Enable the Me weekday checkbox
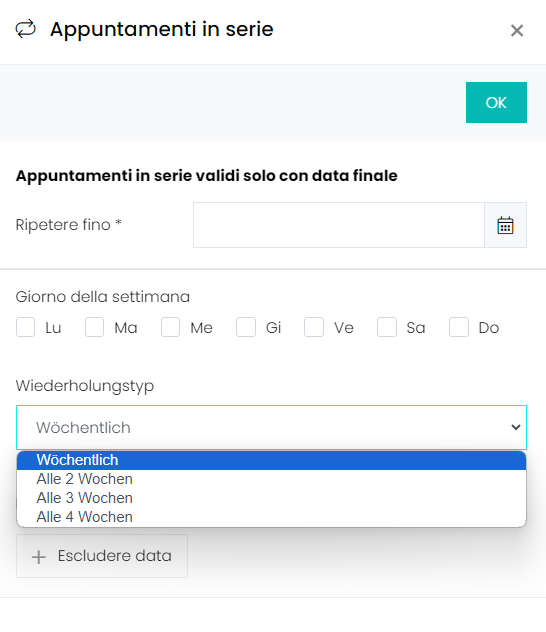 pos(170,327)
